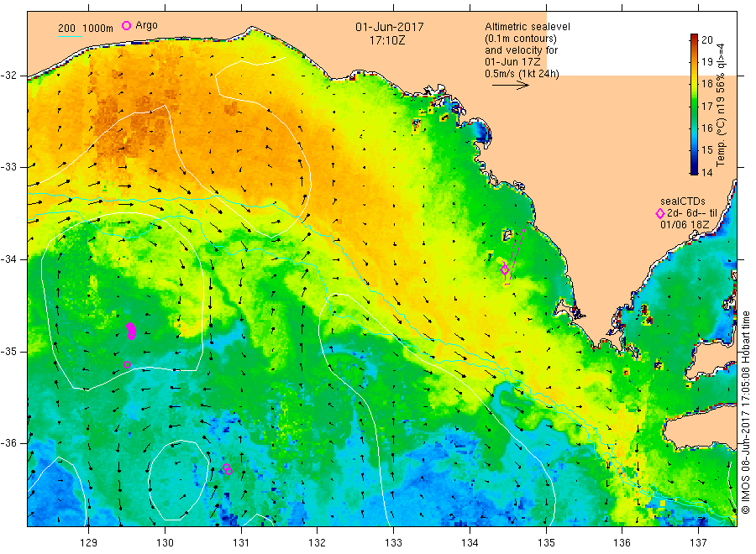Image resolution: width=756 pixels, height=554 pixels.
Task: Click longitude axis label 136
Action: tap(622, 543)
